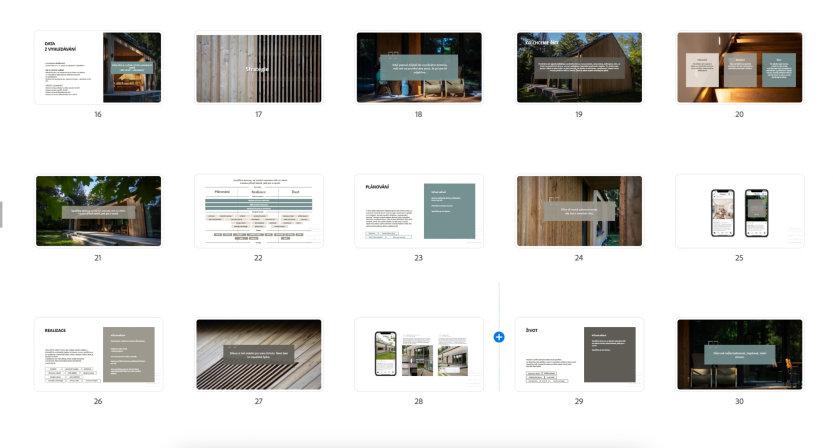The height and width of the screenshot is (448, 833).
Task: Select slide 26 titled Realizace
Action: (x=98, y=354)
